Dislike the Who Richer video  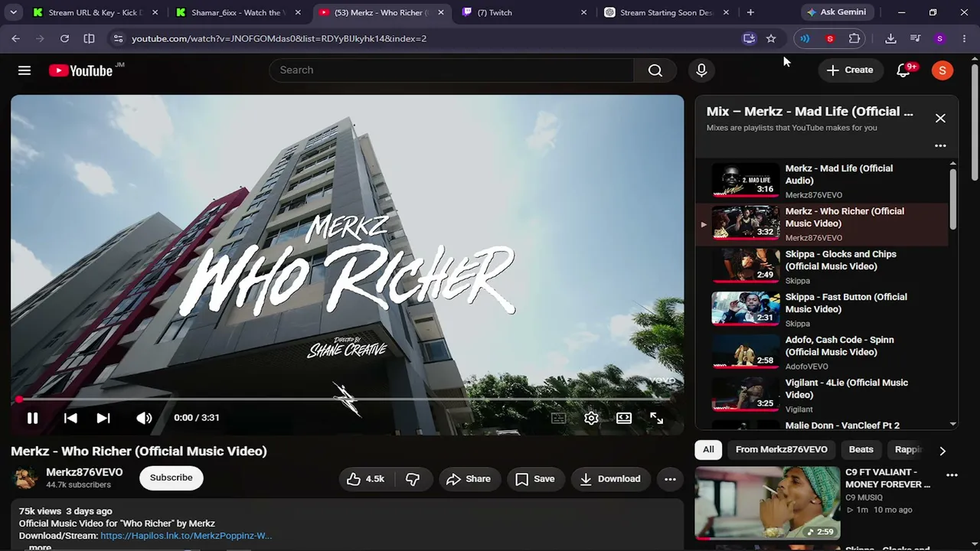pos(413,479)
